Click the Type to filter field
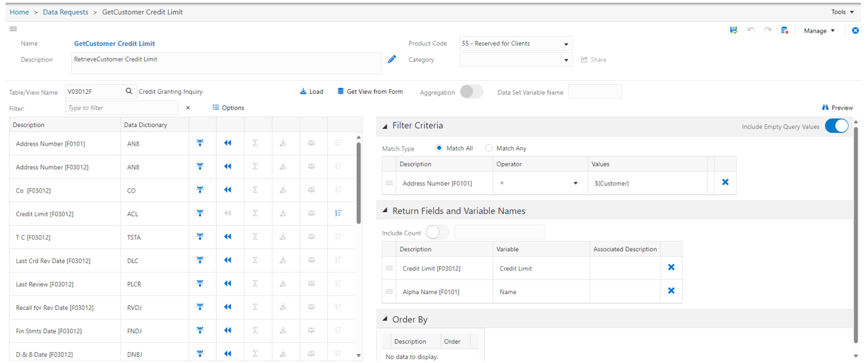Screen dimensions: 868x363 (x=122, y=108)
